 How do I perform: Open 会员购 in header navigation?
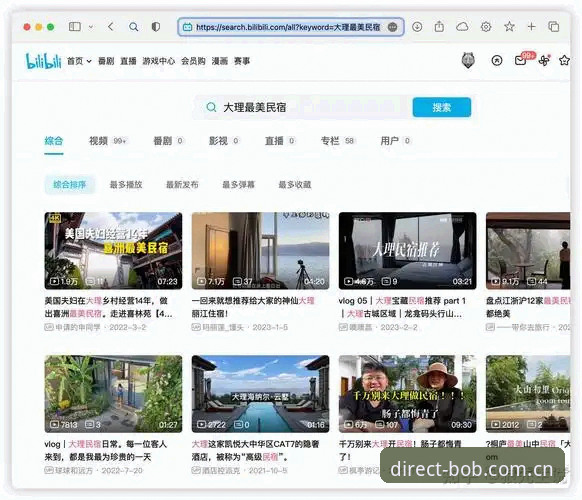pos(193,61)
